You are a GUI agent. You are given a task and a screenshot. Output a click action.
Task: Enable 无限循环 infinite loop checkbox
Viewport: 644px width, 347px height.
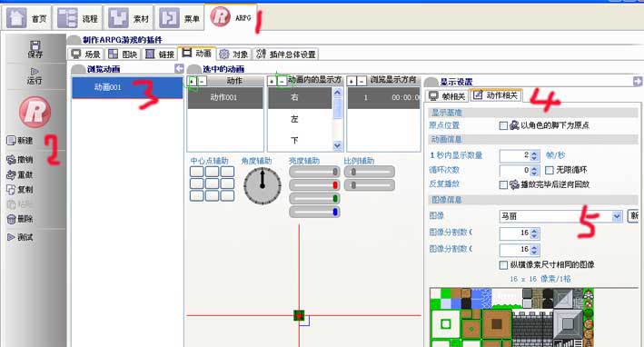pos(550,170)
